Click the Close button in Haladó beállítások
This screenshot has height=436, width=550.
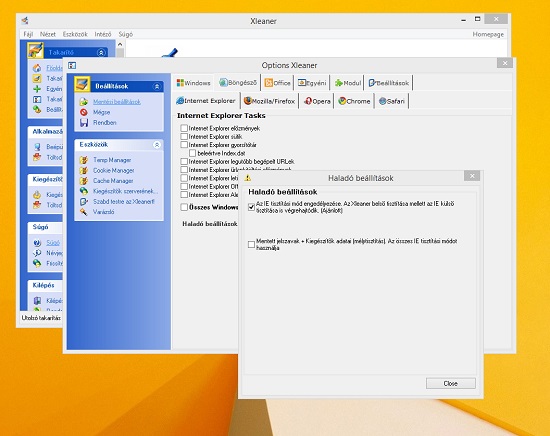(x=451, y=383)
